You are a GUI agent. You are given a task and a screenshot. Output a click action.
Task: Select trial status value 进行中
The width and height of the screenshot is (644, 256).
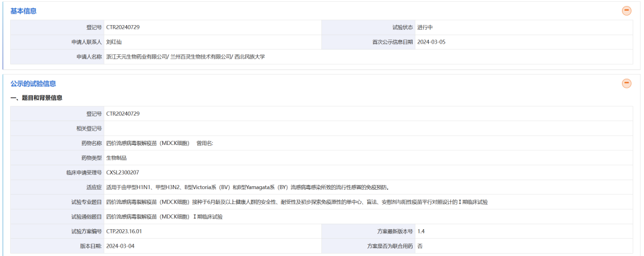pyautogui.click(x=425, y=27)
